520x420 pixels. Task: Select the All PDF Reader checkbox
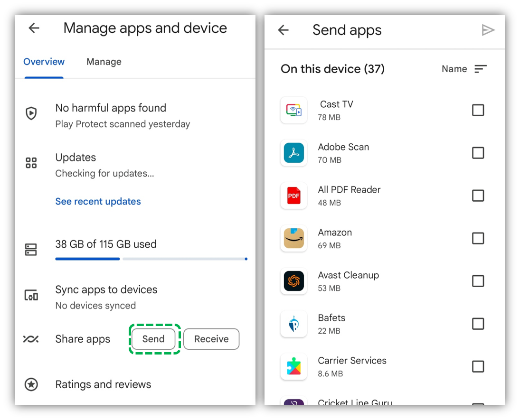(478, 196)
